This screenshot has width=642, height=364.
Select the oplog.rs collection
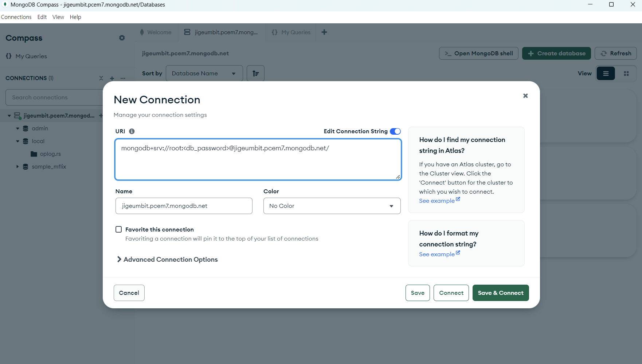(50, 154)
